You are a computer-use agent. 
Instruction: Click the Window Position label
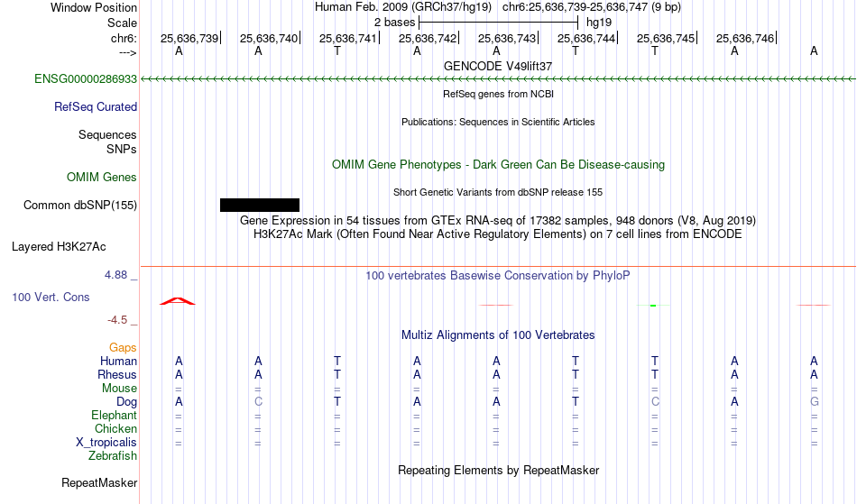point(94,7)
